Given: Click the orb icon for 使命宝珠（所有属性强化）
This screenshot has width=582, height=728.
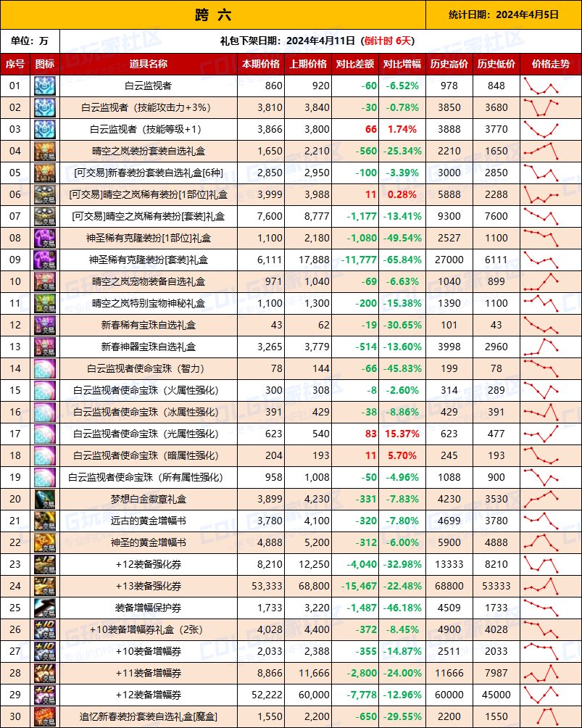Looking at the screenshot, I should 45,477.
